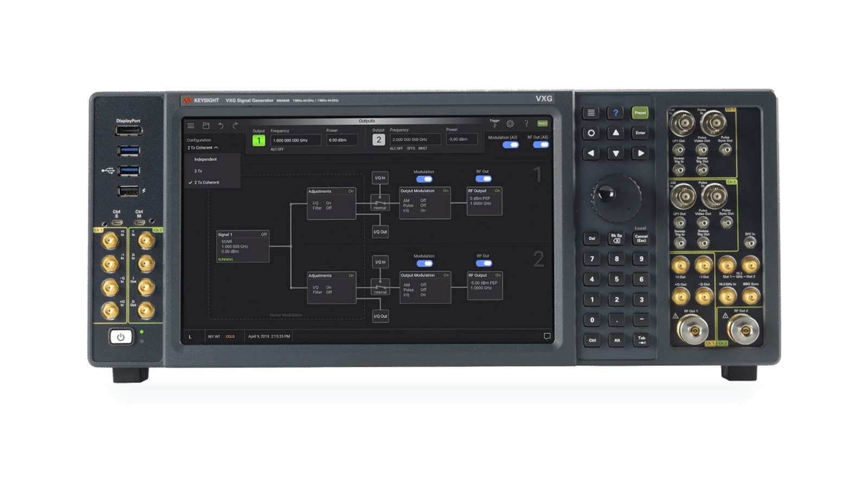
Task: Click the April 9, 2018 date in status bar
Action: pos(269,336)
